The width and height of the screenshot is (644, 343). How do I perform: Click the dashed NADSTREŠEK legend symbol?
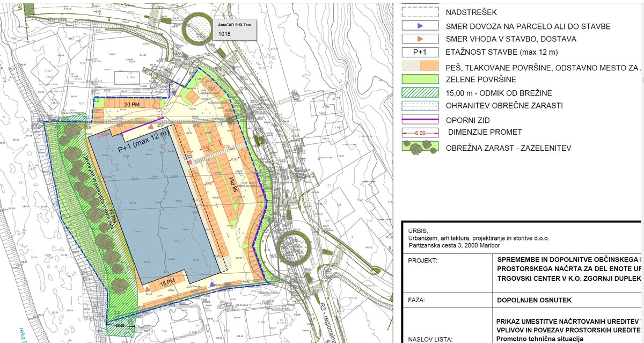[x=420, y=12]
